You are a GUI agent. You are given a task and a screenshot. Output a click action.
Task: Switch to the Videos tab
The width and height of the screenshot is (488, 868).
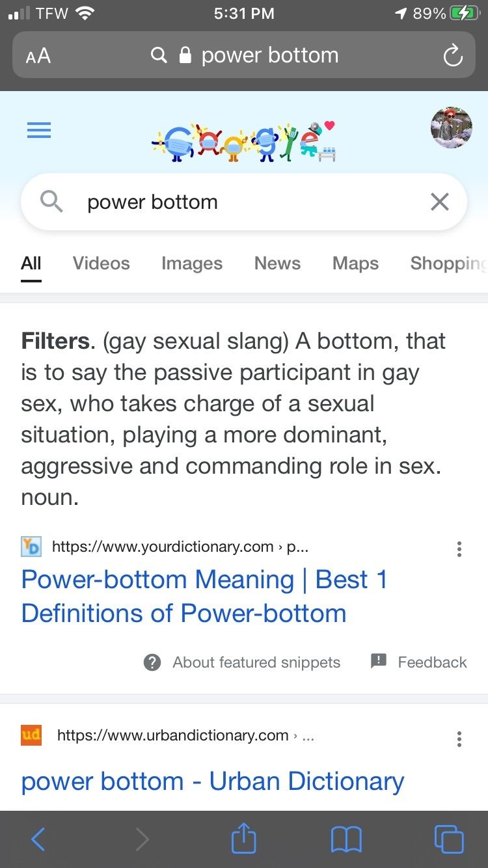(102, 264)
